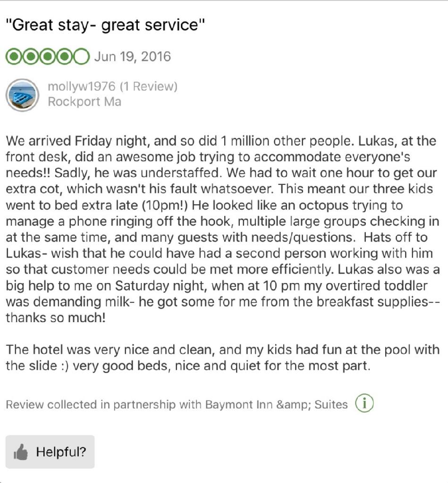
Task: Open mollyw1976's profile avatar picture
Action: point(22,95)
